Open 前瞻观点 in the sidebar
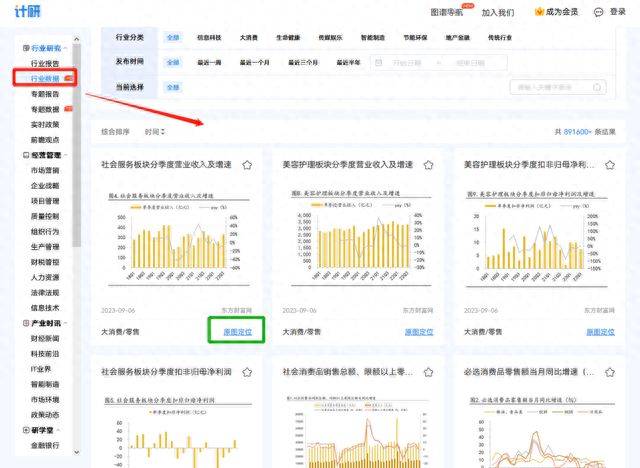Image resolution: width=640 pixels, height=468 pixels. 45,140
